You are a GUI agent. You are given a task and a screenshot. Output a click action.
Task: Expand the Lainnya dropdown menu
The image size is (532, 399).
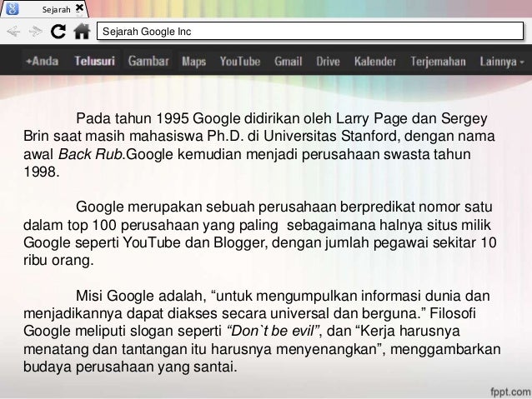(x=502, y=62)
